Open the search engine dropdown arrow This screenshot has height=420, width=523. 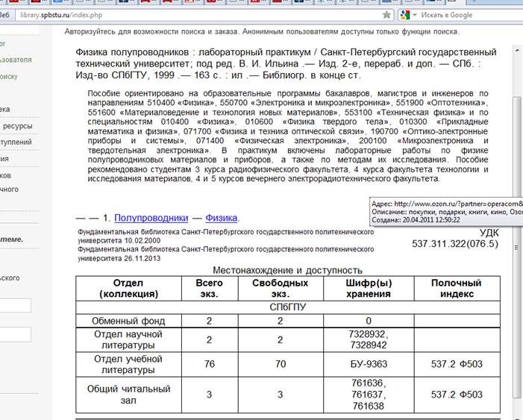pyautogui.click(x=415, y=15)
